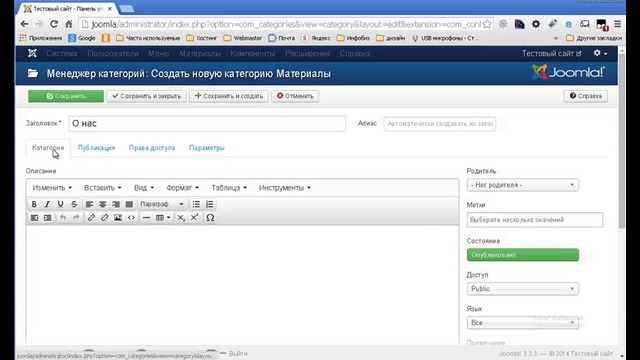Open the Материалы menu
The height and width of the screenshot is (360, 640).
point(200,53)
